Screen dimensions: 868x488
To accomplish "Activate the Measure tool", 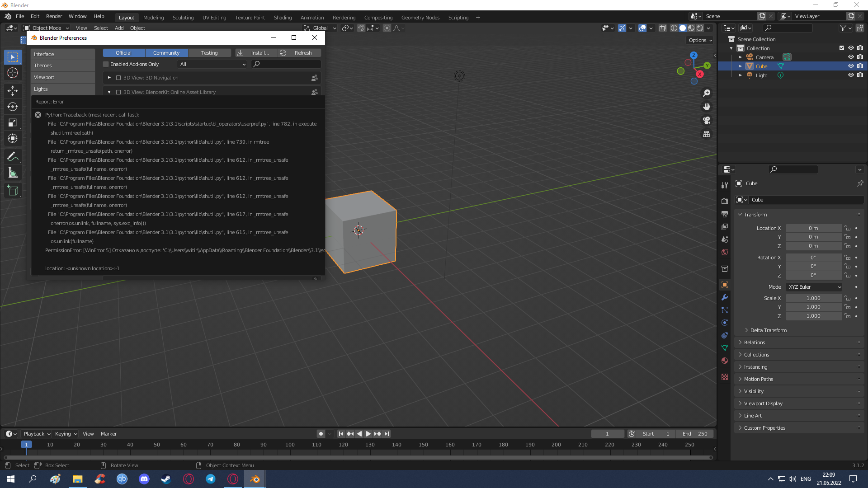I will coord(12,172).
